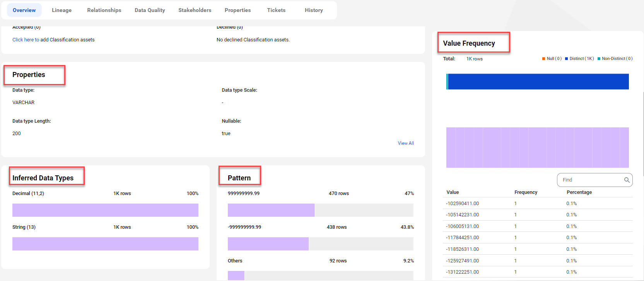Click the '92 rows' Others count
Viewport: 644px width, 281px height.
(x=338, y=261)
